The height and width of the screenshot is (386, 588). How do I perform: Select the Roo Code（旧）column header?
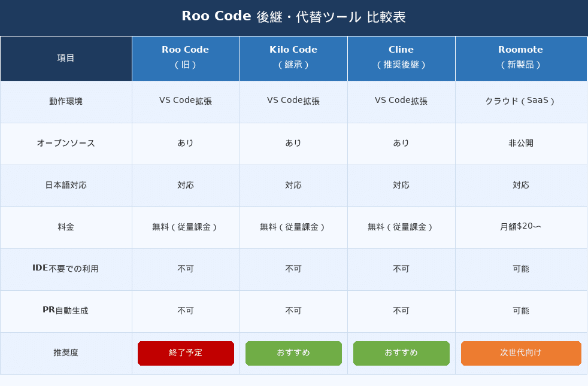pyautogui.click(x=186, y=59)
